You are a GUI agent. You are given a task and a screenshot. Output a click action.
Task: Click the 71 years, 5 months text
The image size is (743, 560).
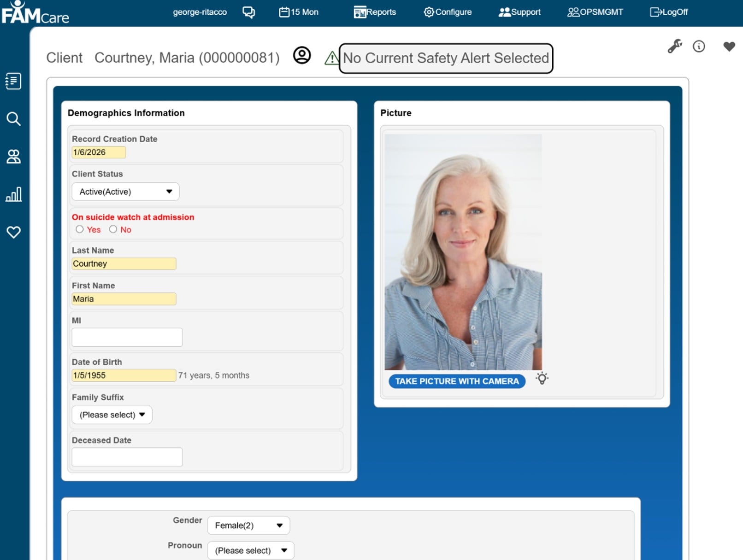coord(214,375)
